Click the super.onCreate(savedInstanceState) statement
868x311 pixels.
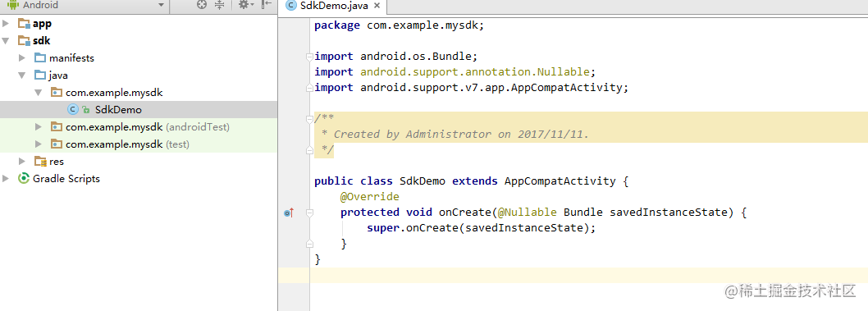pyautogui.click(x=481, y=228)
